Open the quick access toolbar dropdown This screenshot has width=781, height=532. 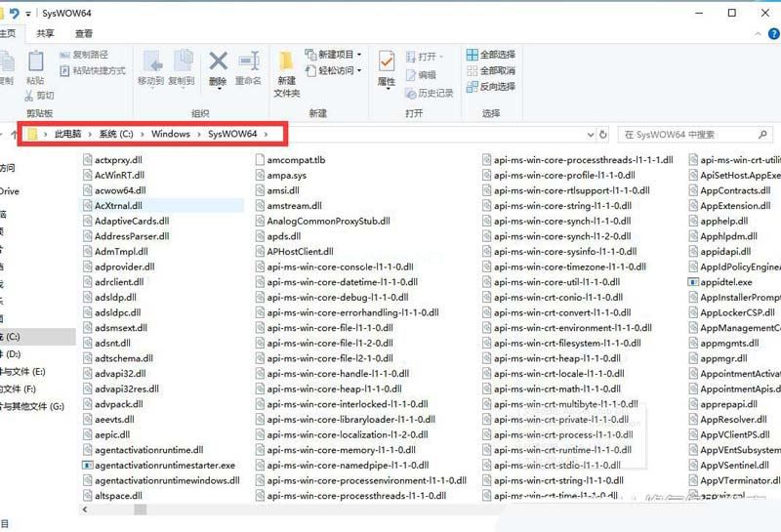[28, 14]
